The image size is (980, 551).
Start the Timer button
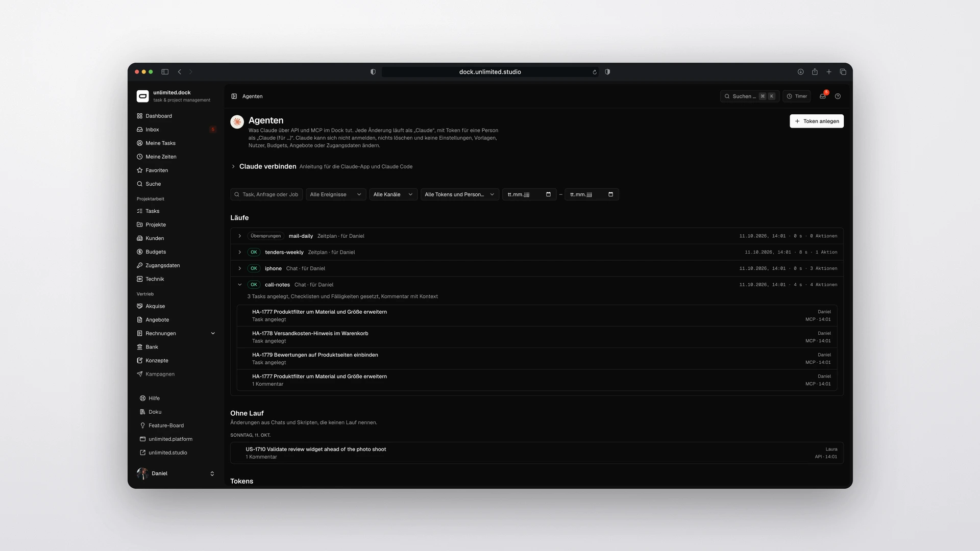pyautogui.click(x=797, y=96)
